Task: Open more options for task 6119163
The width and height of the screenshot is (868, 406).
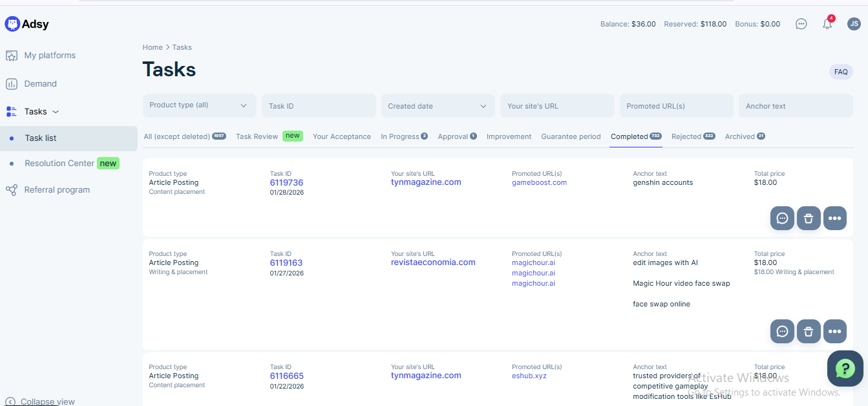Action: tap(834, 332)
